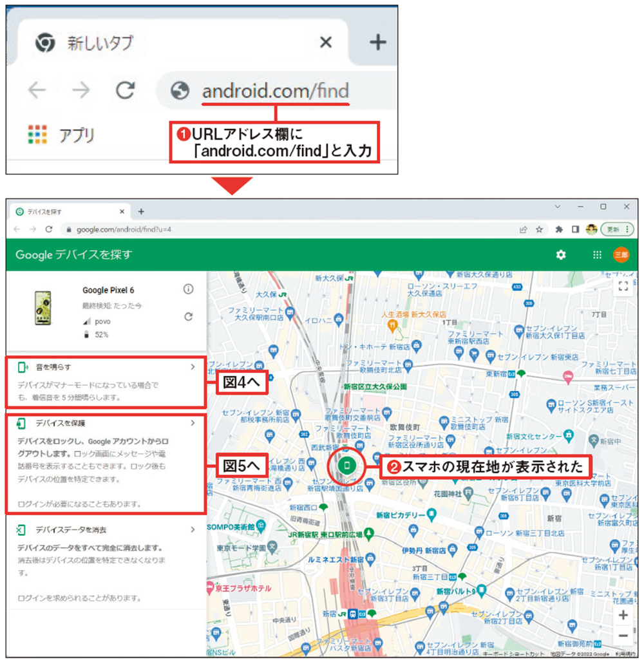
Task: Reload the google.com/android/find page
Action: tap(49, 229)
